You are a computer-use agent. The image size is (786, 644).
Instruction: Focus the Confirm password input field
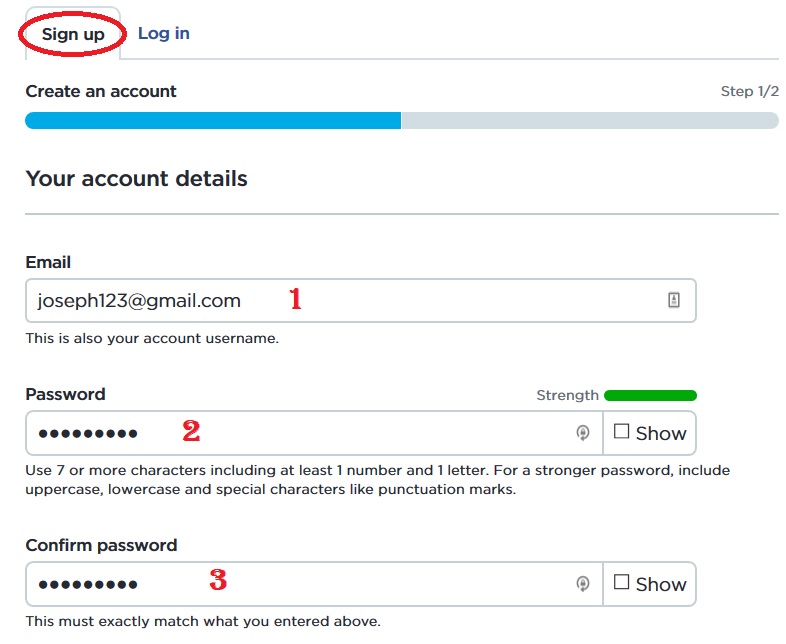(x=300, y=584)
